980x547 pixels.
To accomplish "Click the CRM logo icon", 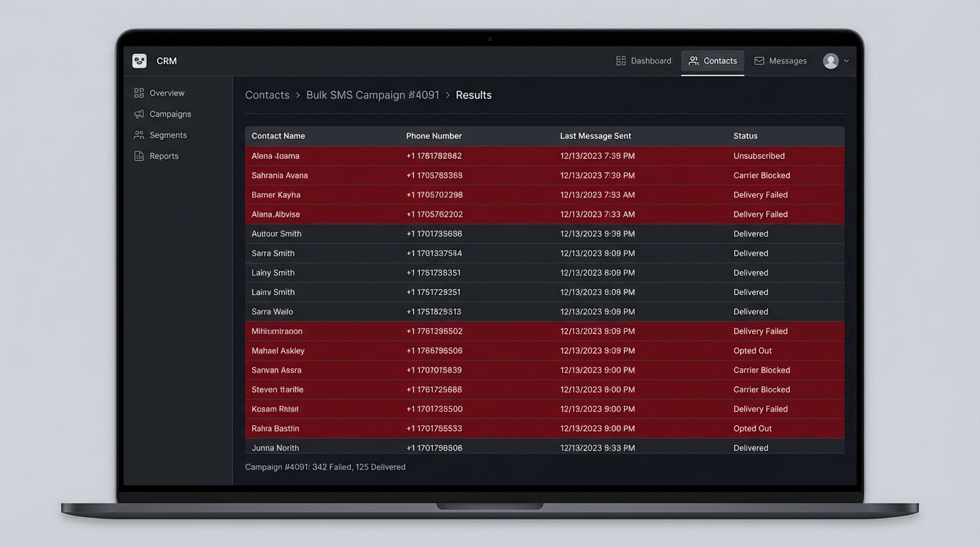I will coord(140,61).
